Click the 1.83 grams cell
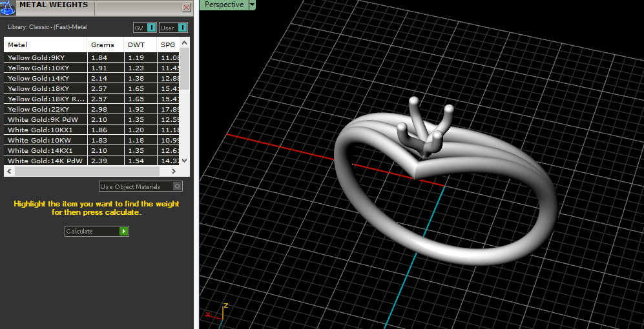 pos(105,140)
